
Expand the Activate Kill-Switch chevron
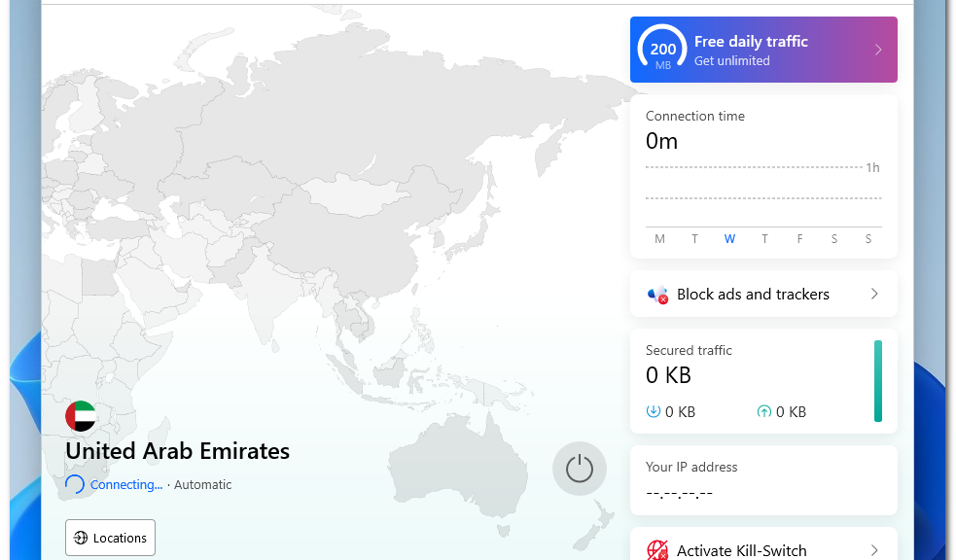click(874, 550)
